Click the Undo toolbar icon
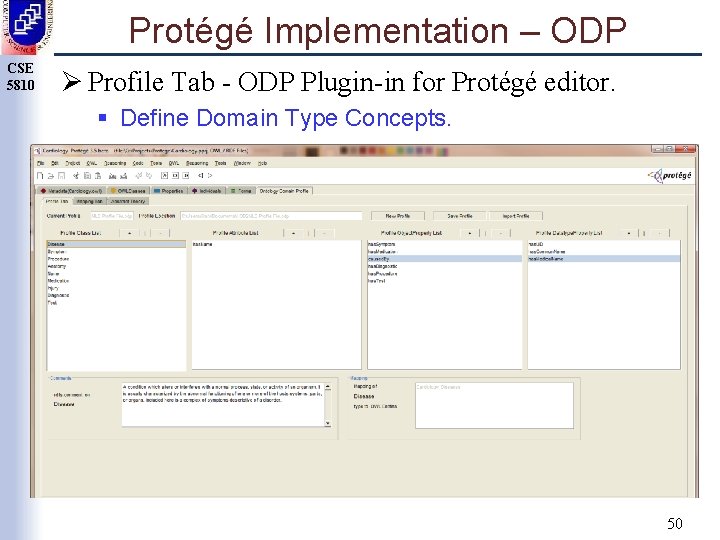Viewport: 720px width, 540px height. click(x=138, y=175)
